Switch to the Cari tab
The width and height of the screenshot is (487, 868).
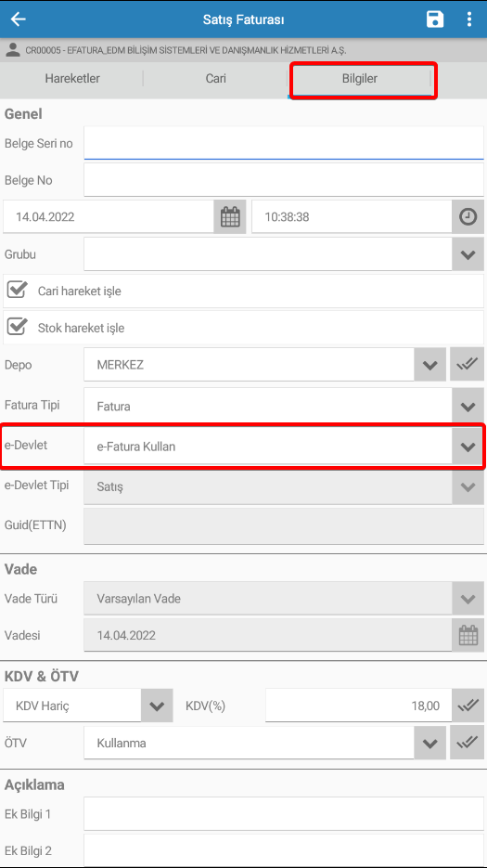pos(216,79)
